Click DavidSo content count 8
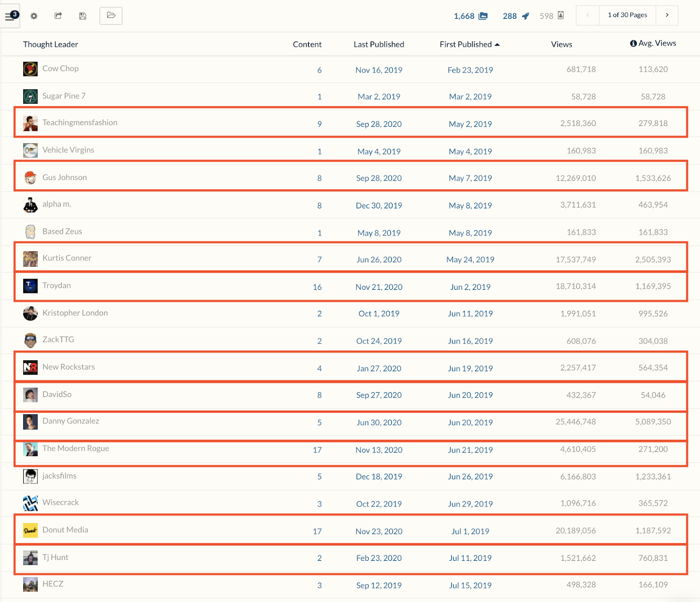This screenshot has width=700, height=602. [319, 395]
